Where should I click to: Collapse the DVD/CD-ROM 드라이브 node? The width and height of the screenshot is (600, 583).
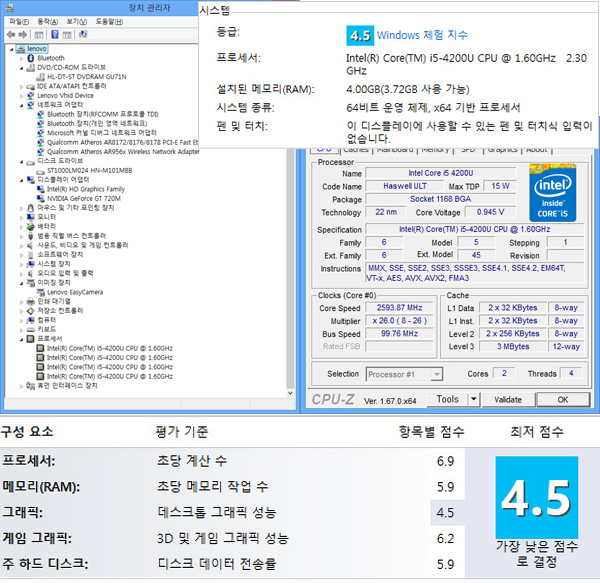click(x=21, y=68)
